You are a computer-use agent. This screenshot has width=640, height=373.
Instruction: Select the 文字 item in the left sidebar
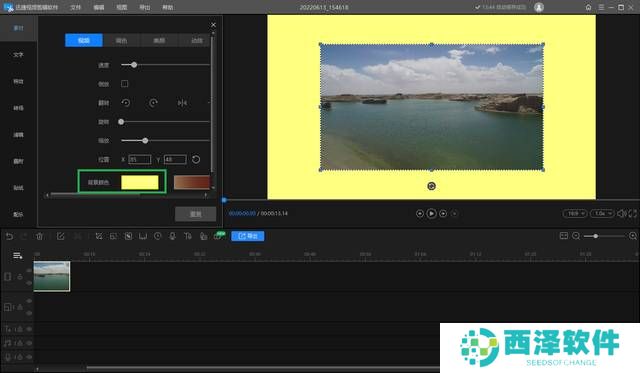pos(18,55)
